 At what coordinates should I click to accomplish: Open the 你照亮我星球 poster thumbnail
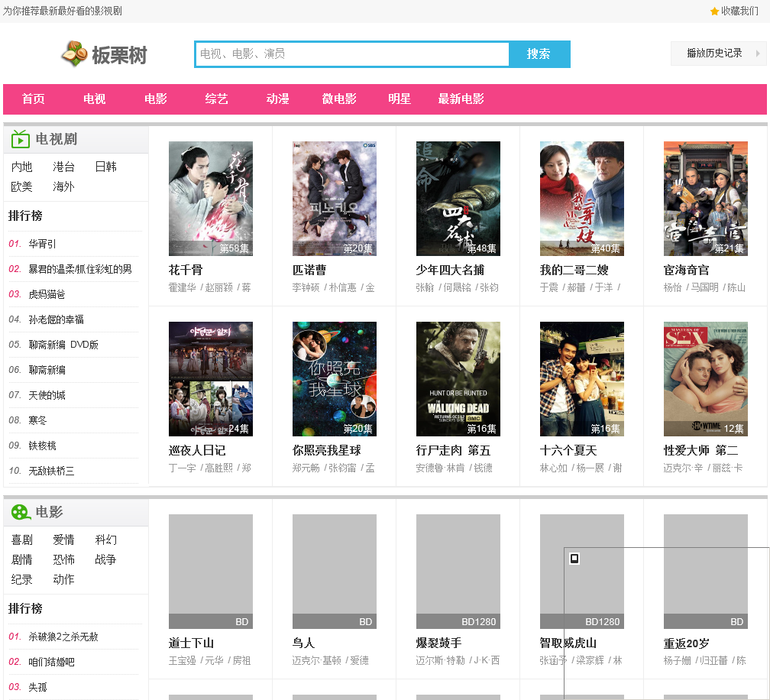[335, 379]
